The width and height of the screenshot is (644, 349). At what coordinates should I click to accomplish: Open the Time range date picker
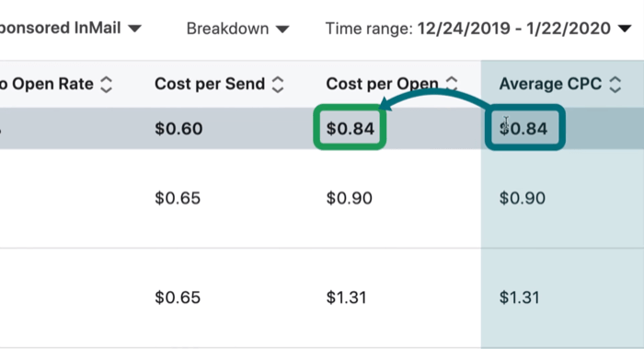pyautogui.click(x=478, y=29)
